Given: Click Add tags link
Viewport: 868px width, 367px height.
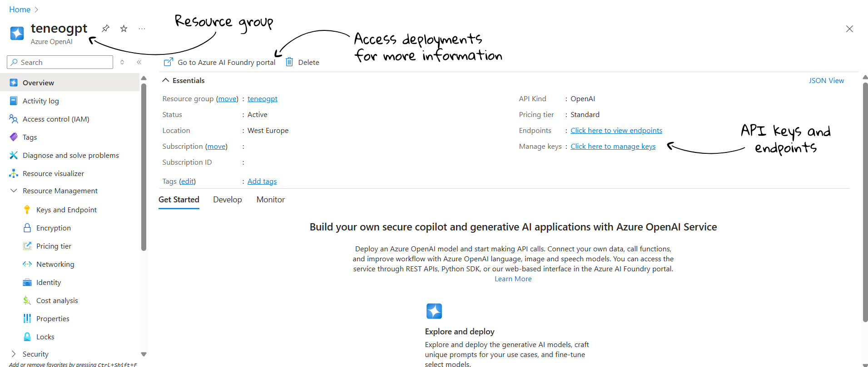Looking at the screenshot, I should (x=262, y=181).
